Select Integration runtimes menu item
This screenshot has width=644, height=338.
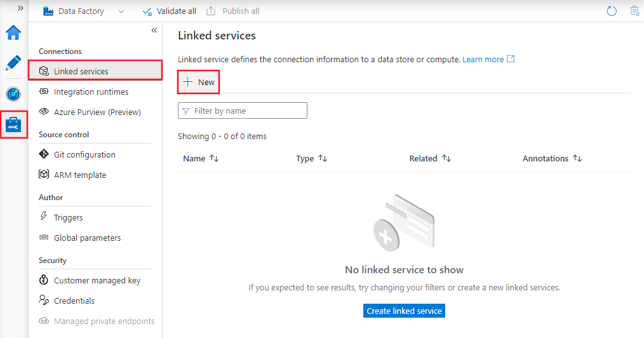[91, 91]
